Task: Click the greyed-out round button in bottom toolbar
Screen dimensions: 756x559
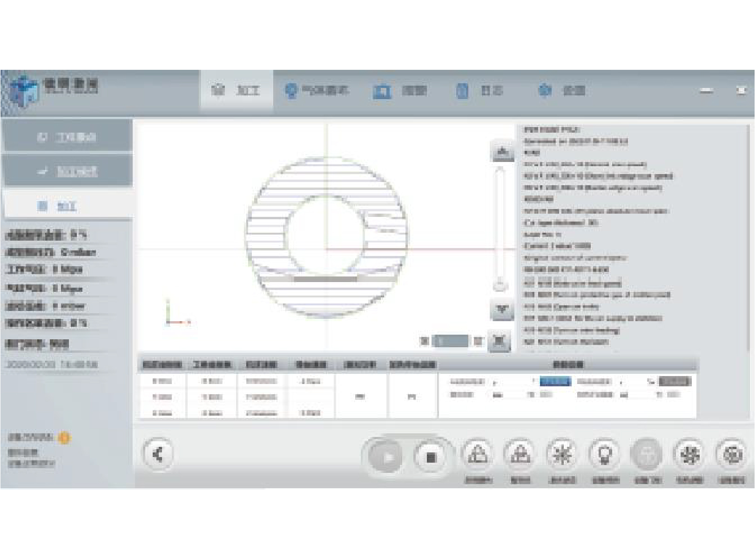Action: [646, 454]
